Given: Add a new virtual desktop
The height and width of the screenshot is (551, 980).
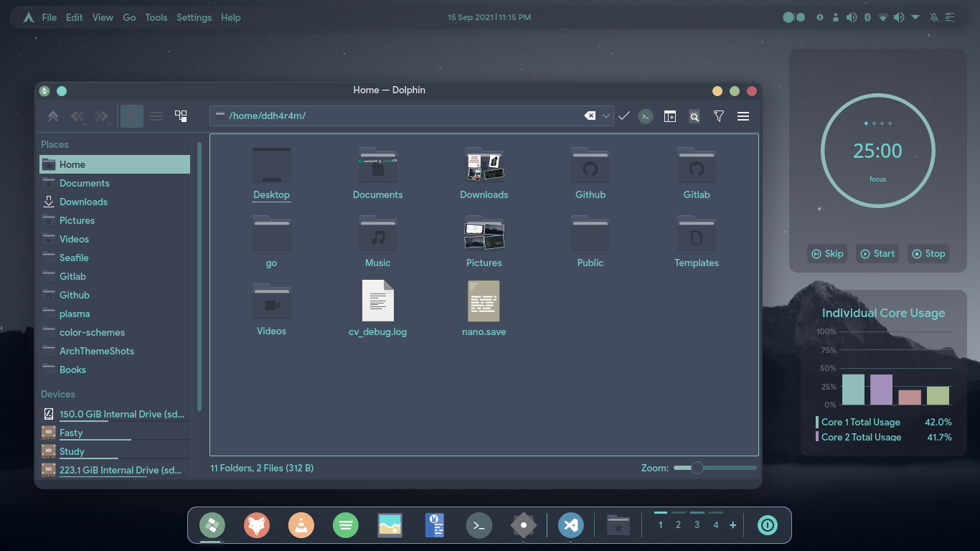Looking at the screenshot, I should tap(732, 525).
